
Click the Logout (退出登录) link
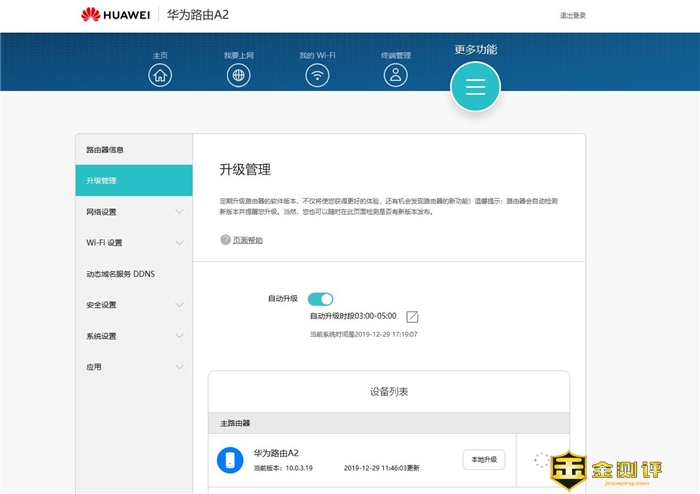tap(573, 15)
